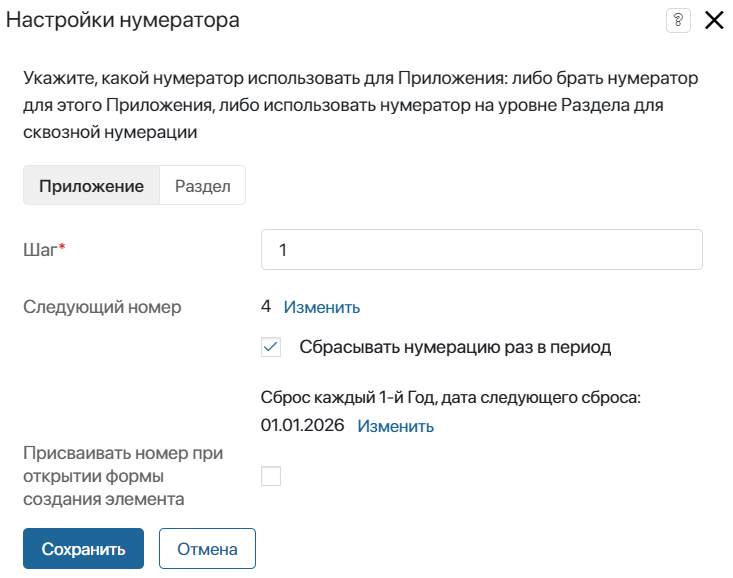Click the Сбрасывать нумерацию раз в период label
The image size is (733, 578).
pyautogui.click(x=455, y=347)
